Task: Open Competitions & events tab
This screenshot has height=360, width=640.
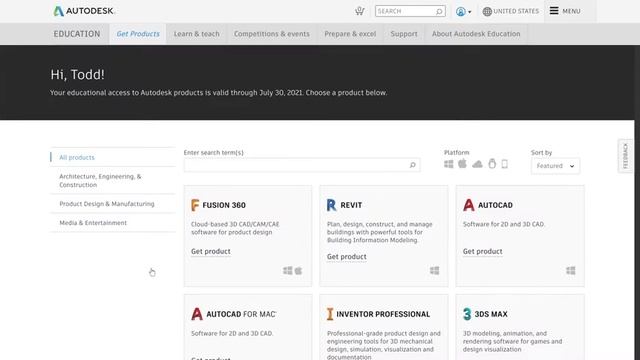Action: pyautogui.click(x=271, y=34)
